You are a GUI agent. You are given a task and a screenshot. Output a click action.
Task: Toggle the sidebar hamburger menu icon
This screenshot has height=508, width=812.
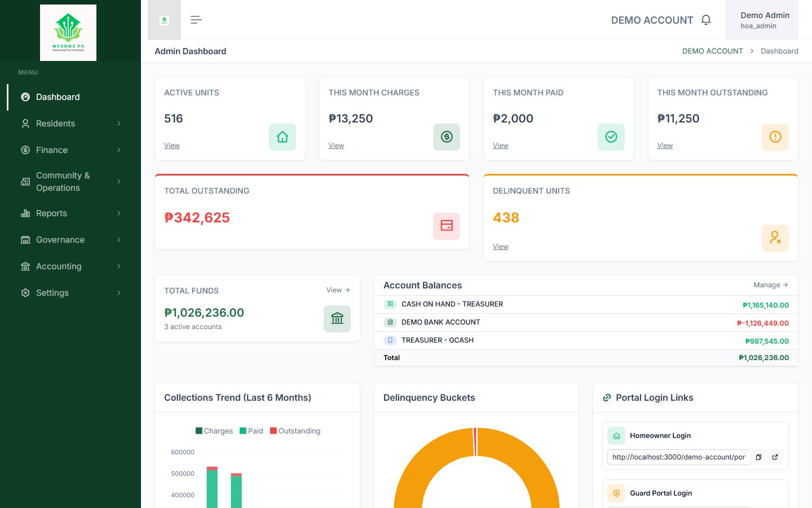pyautogui.click(x=196, y=20)
